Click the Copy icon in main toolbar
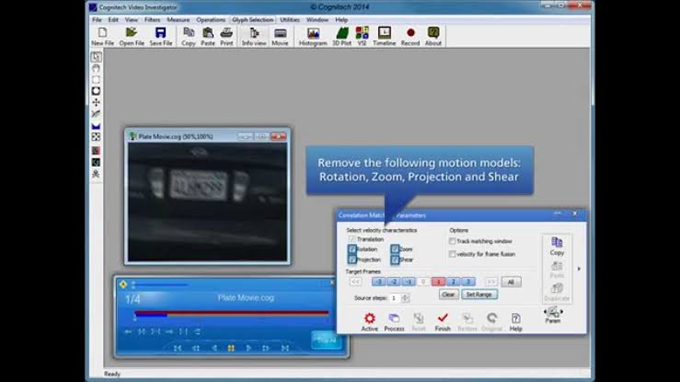Screen dimensions: 680x382 tap(188, 36)
